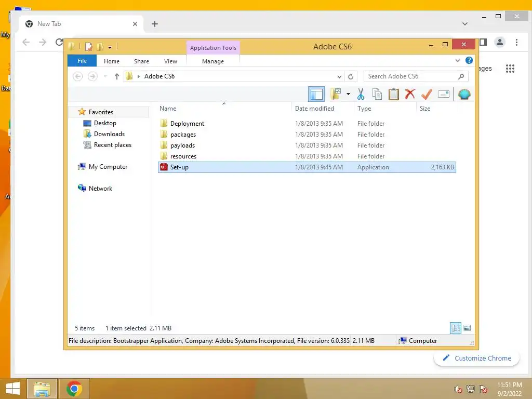Click the orange checkmark Properties icon
The image size is (532, 399).
pyautogui.click(x=427, y=94)
